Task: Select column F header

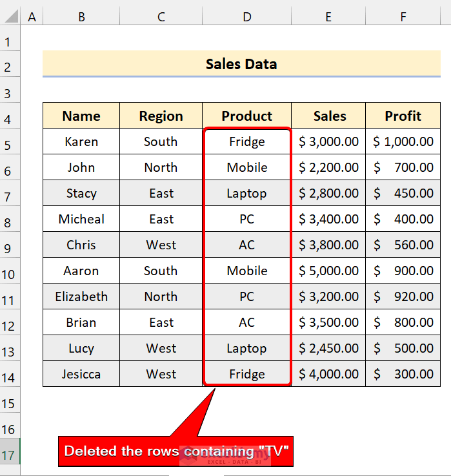Action: [403, 17]
